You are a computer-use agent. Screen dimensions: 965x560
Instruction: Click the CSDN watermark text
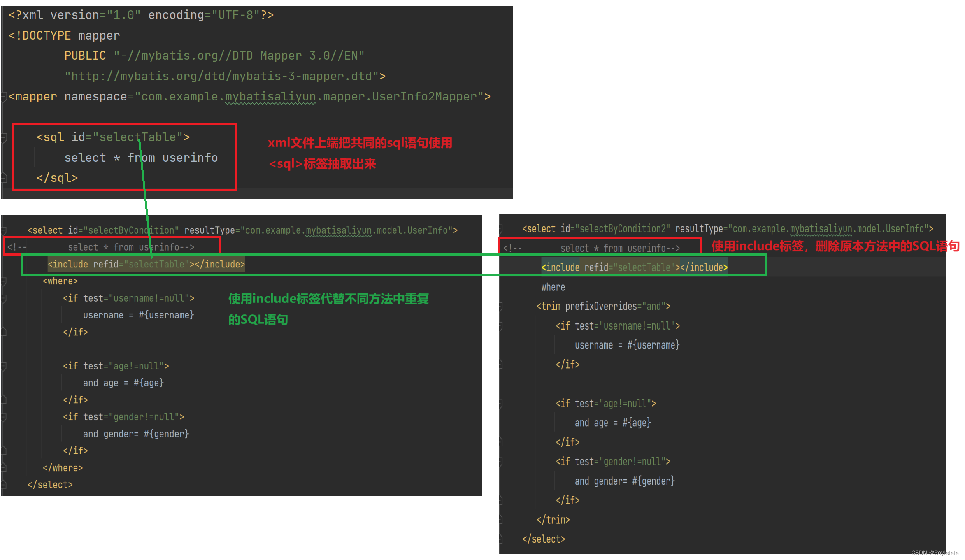pyautogui.click(x=934, y=553)
